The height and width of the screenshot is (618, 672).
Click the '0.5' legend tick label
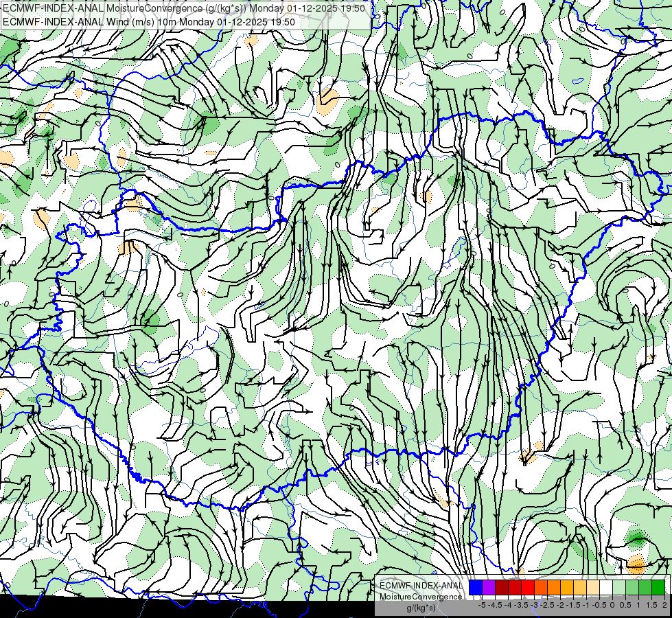tap(625, 605)
